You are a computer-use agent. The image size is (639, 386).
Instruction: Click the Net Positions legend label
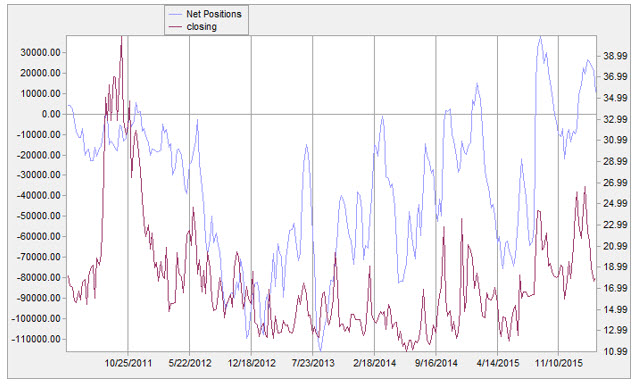click(214, 14)
